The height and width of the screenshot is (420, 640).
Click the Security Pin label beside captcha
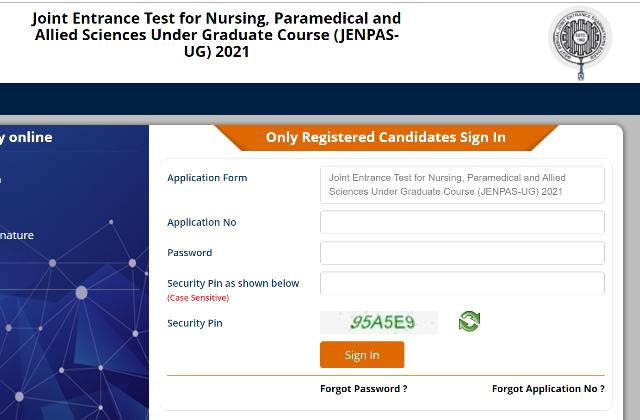click(x=195, y=323)
